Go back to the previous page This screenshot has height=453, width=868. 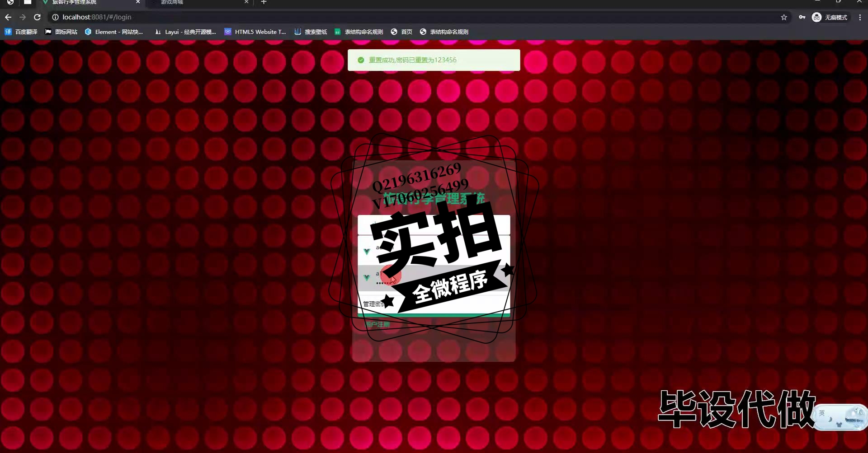pos(8,17)
